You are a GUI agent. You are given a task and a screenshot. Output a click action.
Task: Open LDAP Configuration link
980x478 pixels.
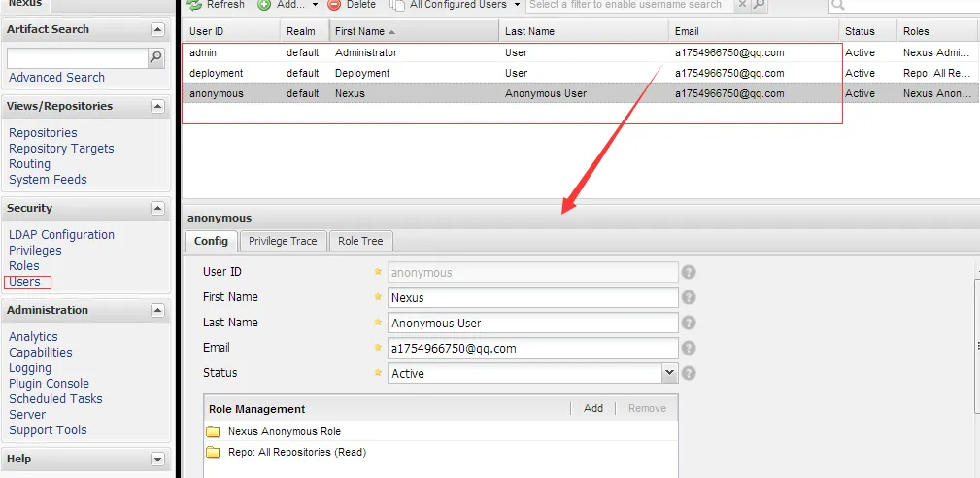[x=61, y=235]
